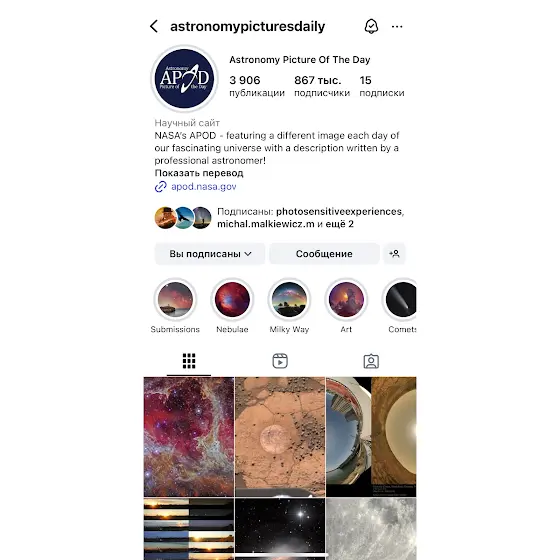Expand the Вы подписаны dropdown
Image resolution: width=560 pixels, height=560 pixels.
click(210, 254)
